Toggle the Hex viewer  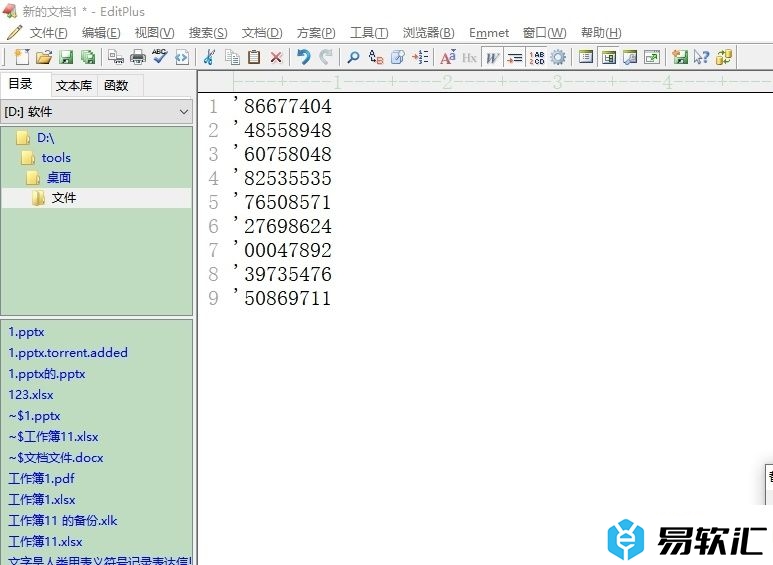point(469,58)
